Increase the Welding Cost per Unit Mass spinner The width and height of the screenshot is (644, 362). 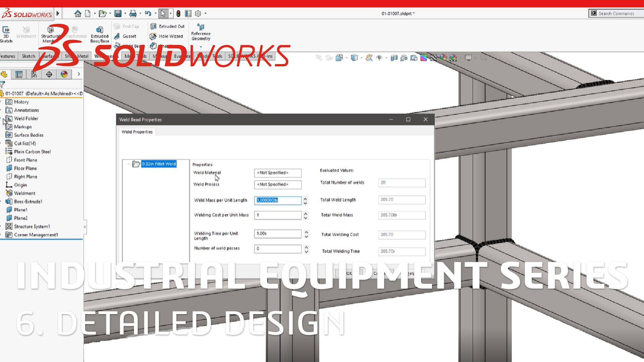click(306, 213)
